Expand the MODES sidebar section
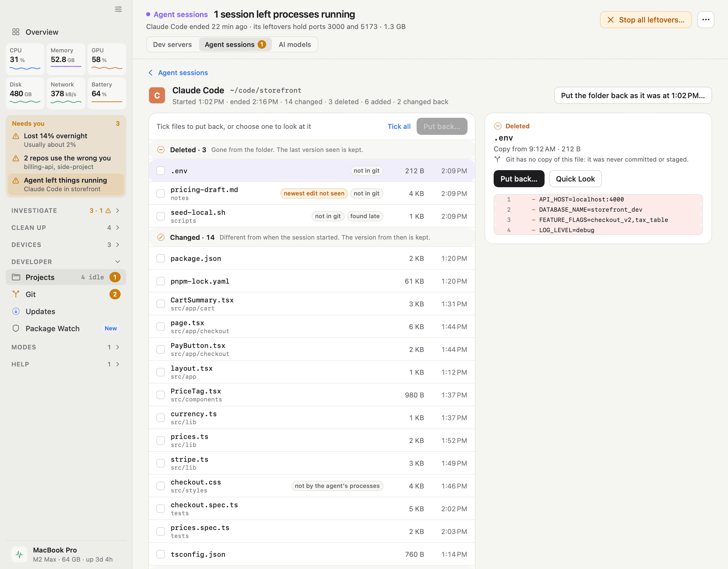The width and height of the screenshot is (728, 569). coord(66,347)
